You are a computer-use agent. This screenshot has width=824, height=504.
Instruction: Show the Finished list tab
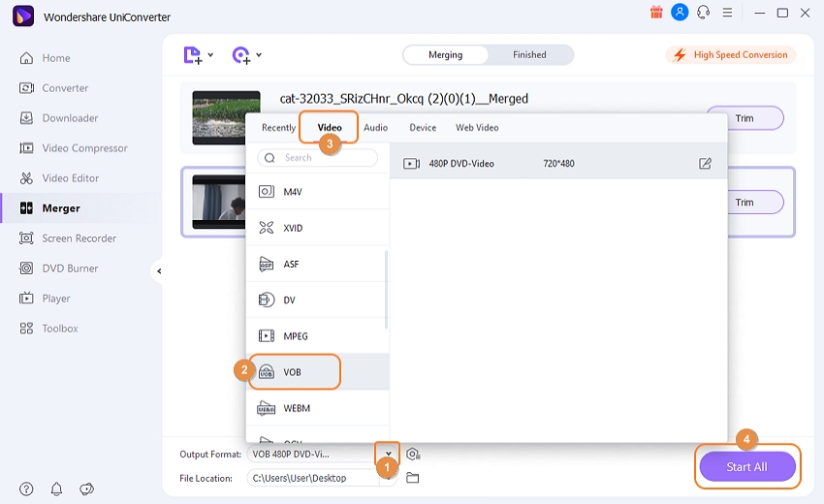click(529, 55)
